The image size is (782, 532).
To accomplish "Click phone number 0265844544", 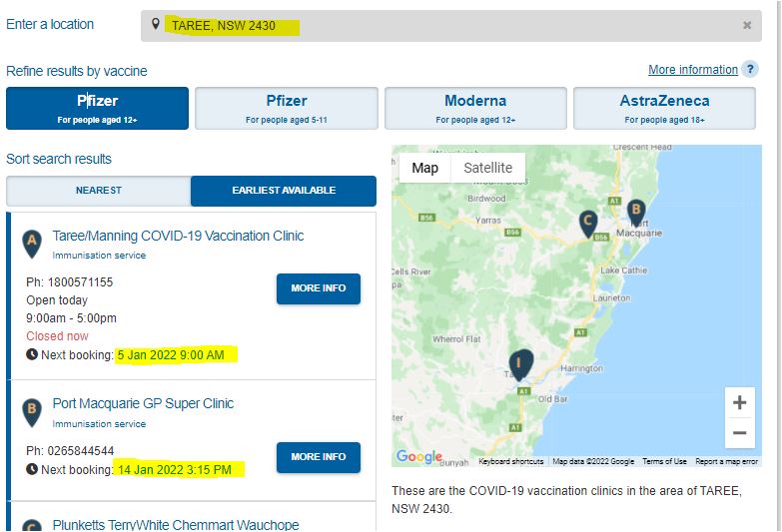I will (x=81, y=451).
